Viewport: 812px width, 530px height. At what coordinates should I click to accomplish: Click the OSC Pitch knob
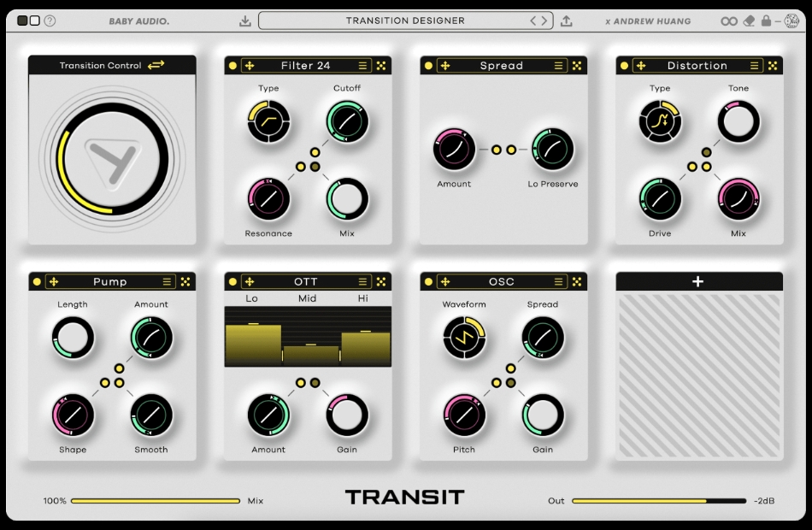464,415
